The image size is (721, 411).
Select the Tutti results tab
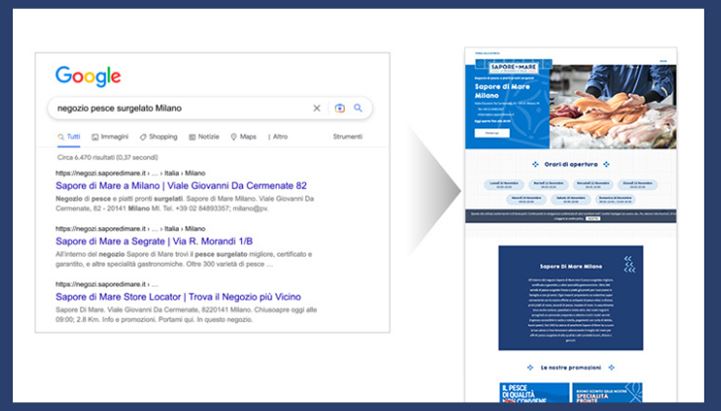[x=72, y=136]
